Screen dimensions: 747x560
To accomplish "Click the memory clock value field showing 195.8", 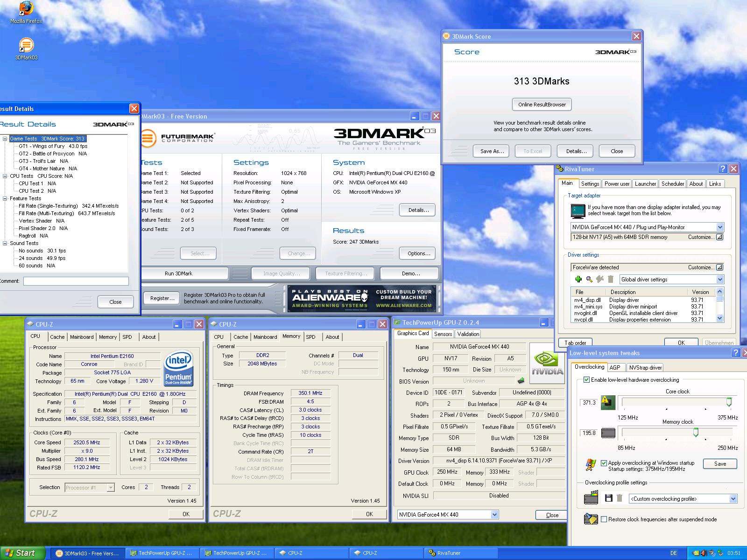I will 589,433.
